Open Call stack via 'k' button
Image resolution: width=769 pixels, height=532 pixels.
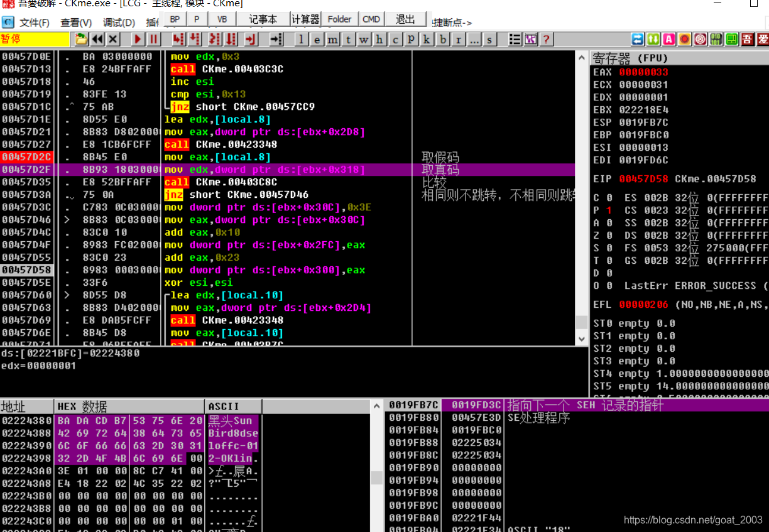tap(427, 40)
